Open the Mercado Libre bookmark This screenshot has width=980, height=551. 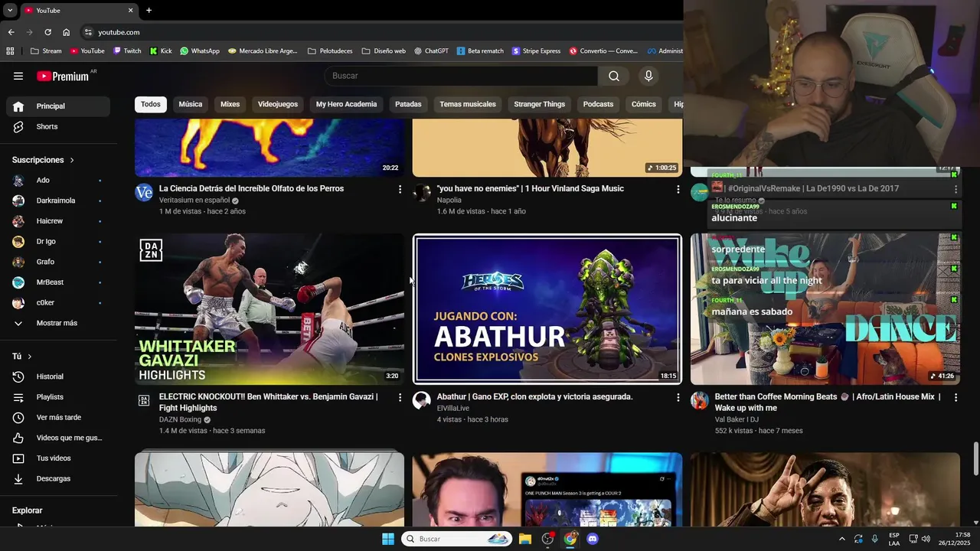pos(263,51)
